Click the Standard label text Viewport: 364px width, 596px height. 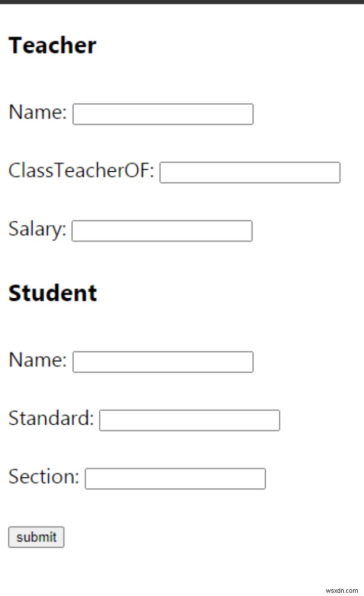click(51, 418)
